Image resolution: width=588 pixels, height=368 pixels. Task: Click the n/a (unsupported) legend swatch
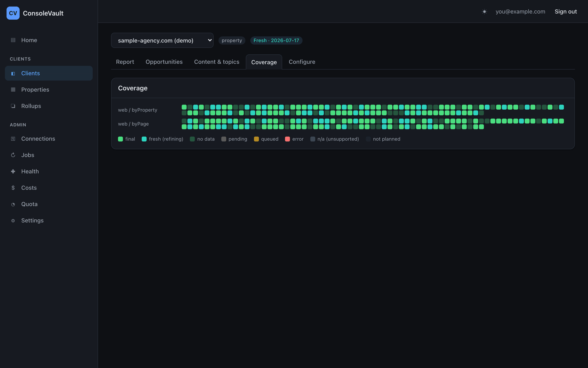[x=313, y=139]
